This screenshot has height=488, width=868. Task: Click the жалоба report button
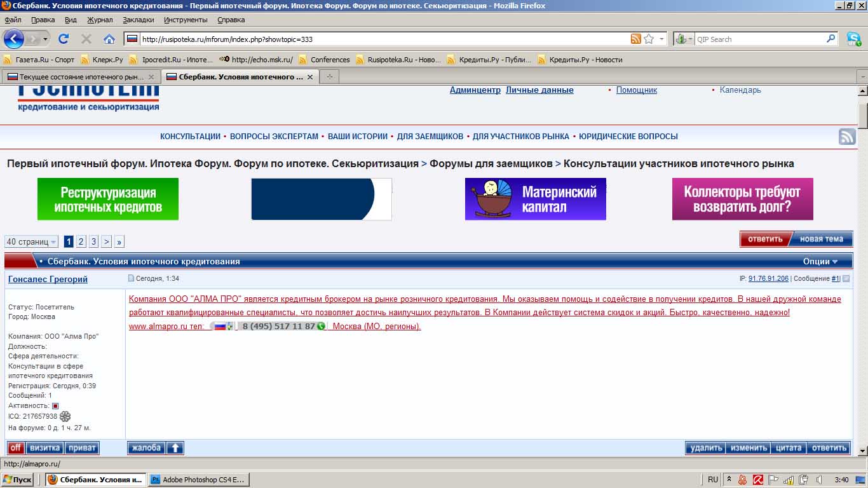point(146,448)
